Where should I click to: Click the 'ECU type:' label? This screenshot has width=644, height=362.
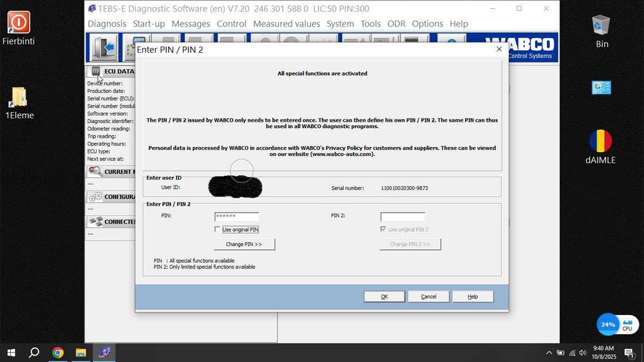click(99, 151)
